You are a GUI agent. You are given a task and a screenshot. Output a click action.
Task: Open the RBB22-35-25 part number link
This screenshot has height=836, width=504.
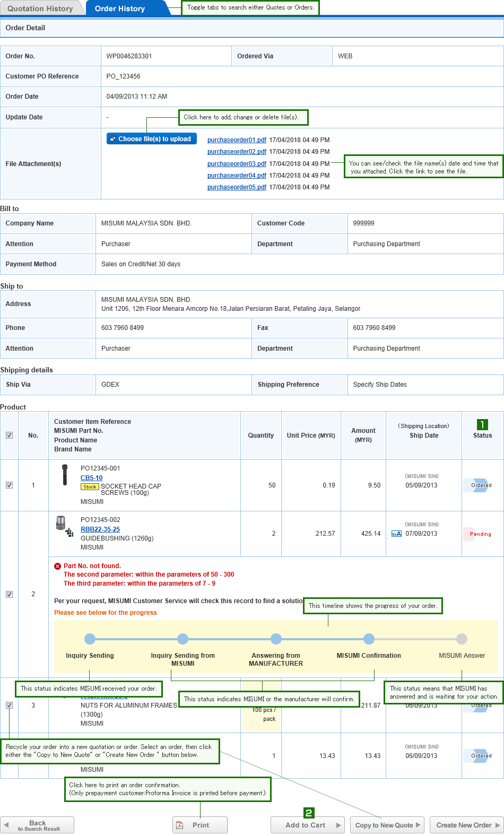(100, 529)
